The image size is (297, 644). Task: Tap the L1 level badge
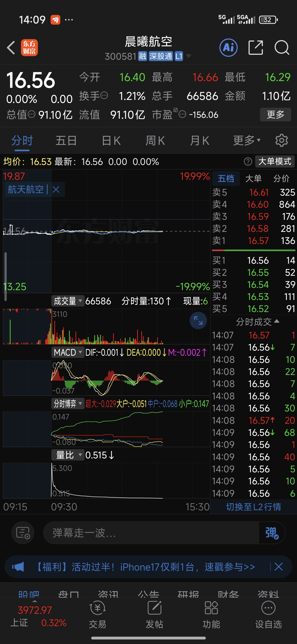click(x=179, y=56)
